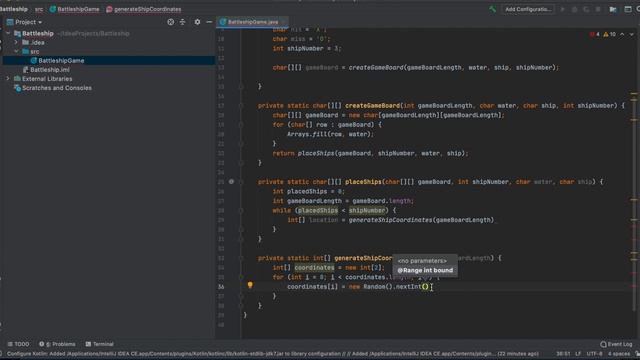Click the red errors count indicator
The width and height of the screenshot is (640, 360).
[595, 34]
